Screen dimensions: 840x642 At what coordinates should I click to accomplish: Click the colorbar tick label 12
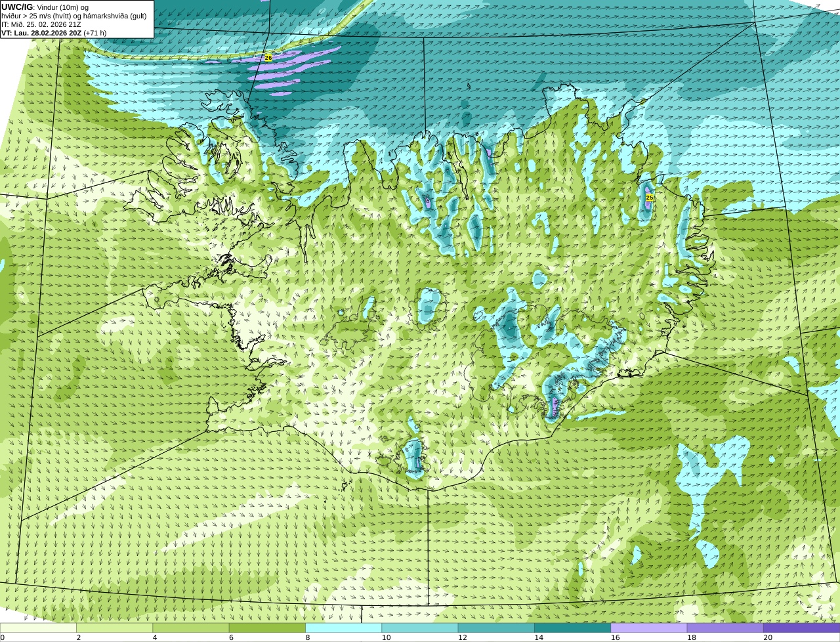pyautogui.click(x=462, y=637)
